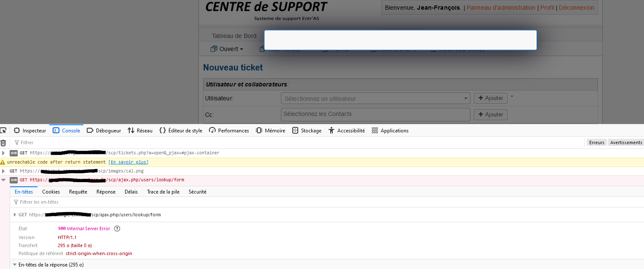Toggle the Erreurs console filter
This screenshot has height=269, width=644.
(x=596, y=143)
